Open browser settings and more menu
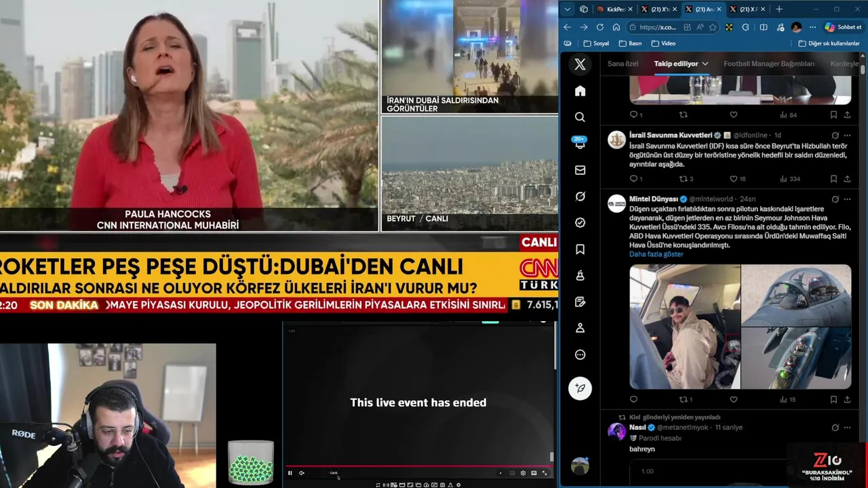 coord(812,27)
